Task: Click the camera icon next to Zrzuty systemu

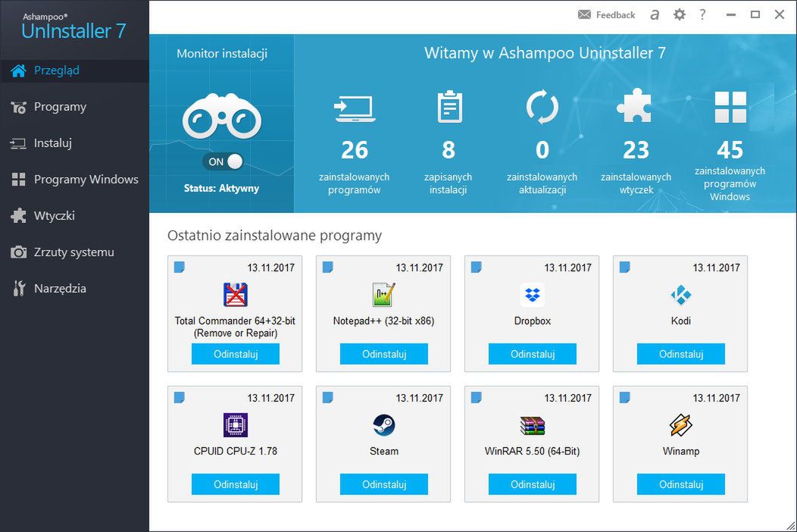Action: 18,252
